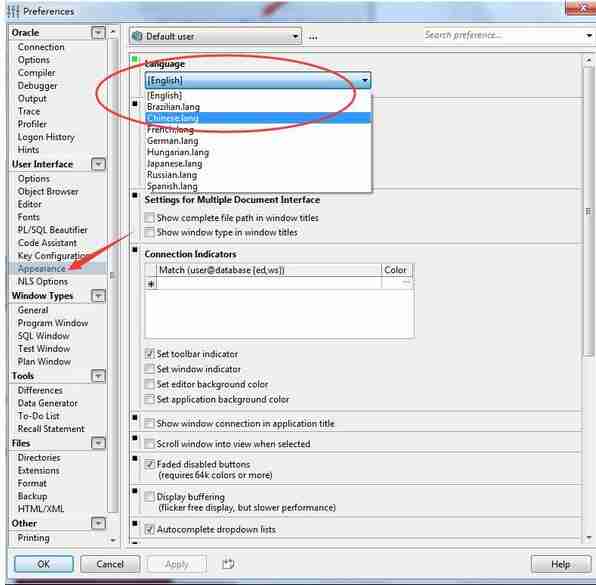
Task: Click the Preferences window title icon
Action: point(13,11)
